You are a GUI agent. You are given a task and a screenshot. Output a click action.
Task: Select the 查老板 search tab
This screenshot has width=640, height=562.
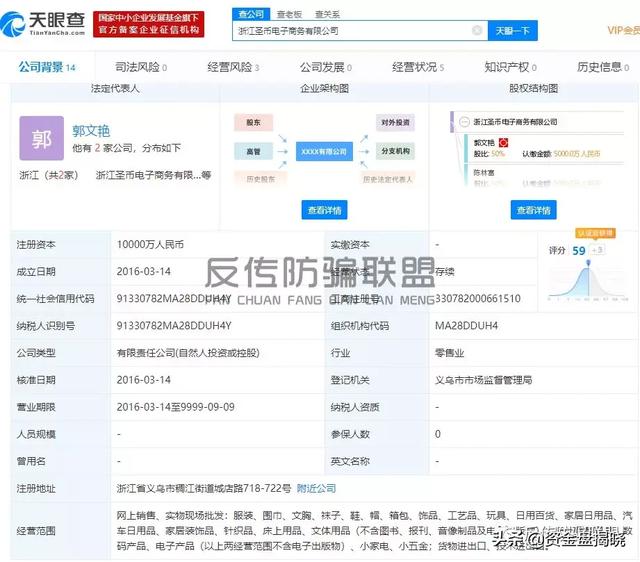coord(289,14)
